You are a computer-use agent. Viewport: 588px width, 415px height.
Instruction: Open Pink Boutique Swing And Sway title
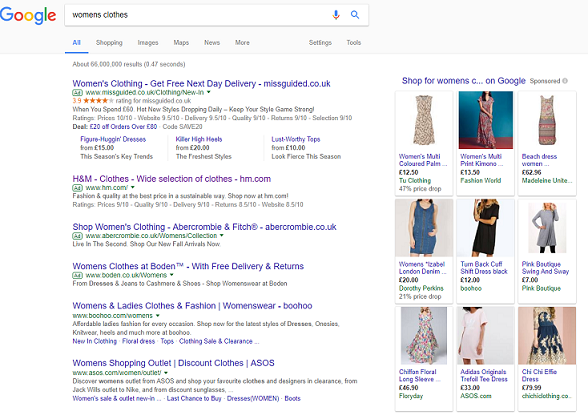545,268
